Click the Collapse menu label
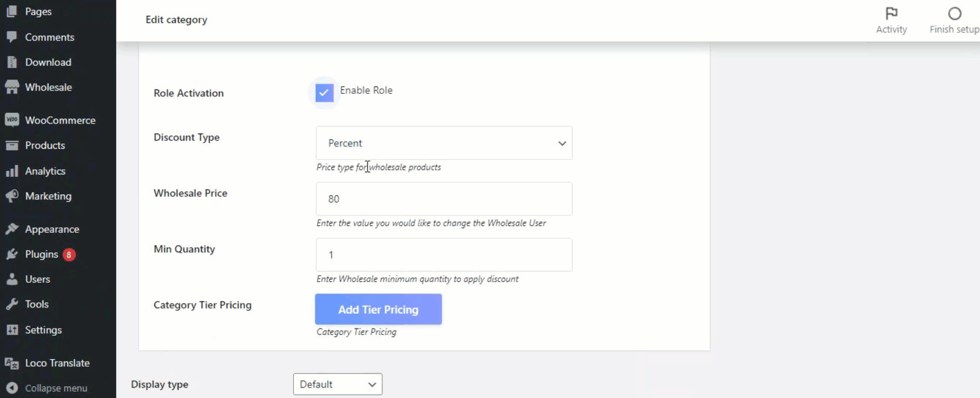The image size is (980, 398). (56, 388)
